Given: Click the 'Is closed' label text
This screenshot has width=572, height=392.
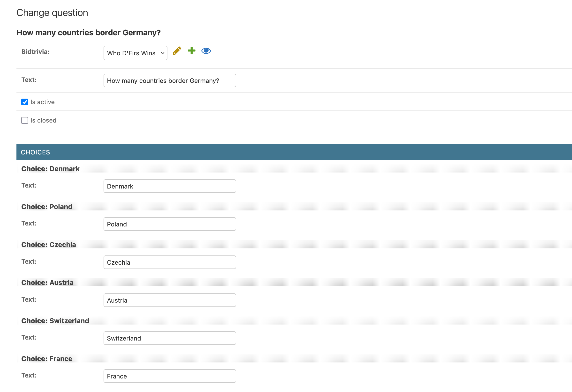Looking at the screenshot, I should point(43,120).
